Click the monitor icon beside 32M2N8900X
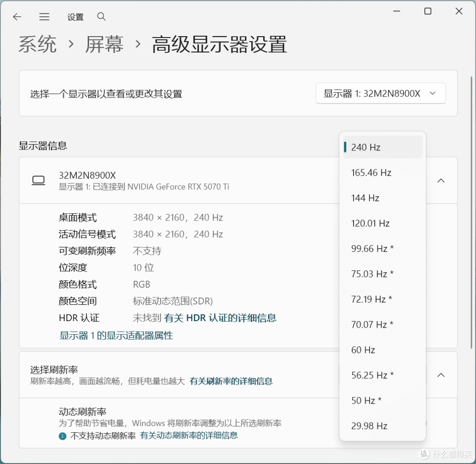476x464 pixels. point(38,180)
